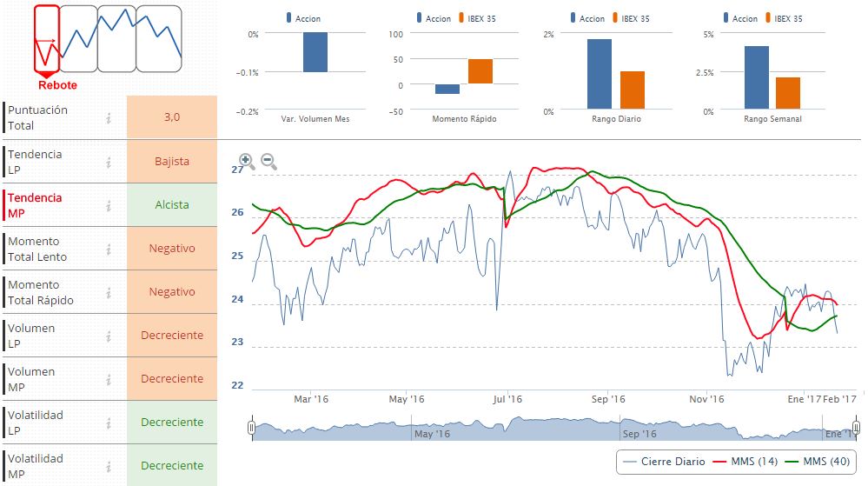Click the Rebote label under the diagram
Screen dimensions: 868x486
click(57, 85)
